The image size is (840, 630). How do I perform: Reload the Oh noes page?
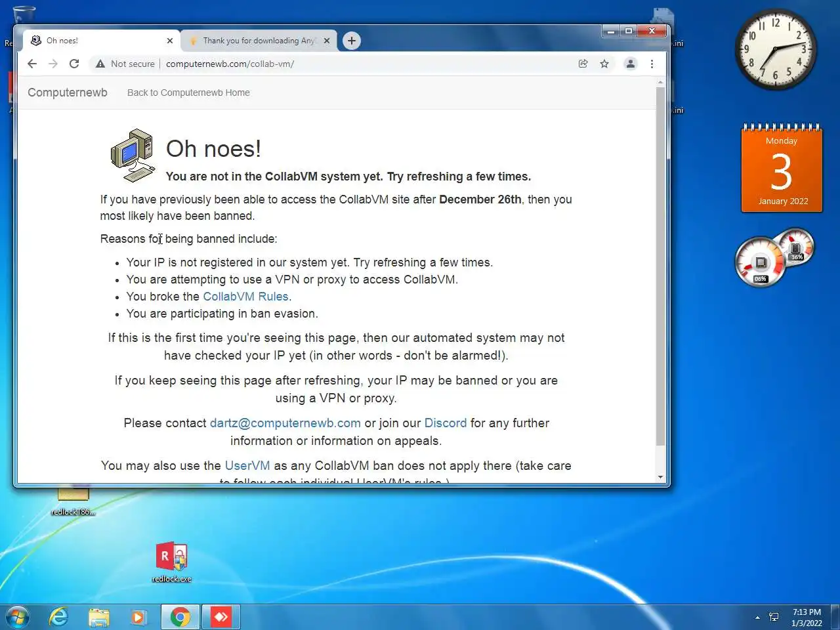74,64
